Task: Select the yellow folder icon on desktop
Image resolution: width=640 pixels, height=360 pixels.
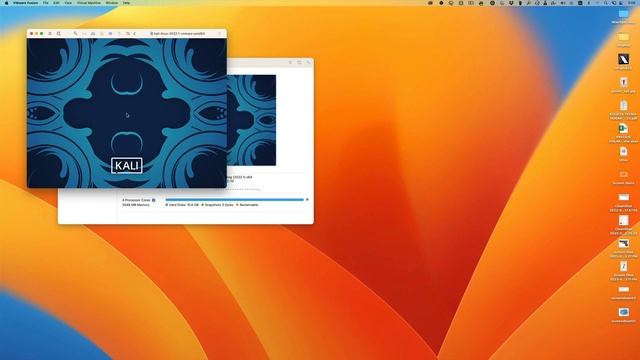Action: click(623, 37)
